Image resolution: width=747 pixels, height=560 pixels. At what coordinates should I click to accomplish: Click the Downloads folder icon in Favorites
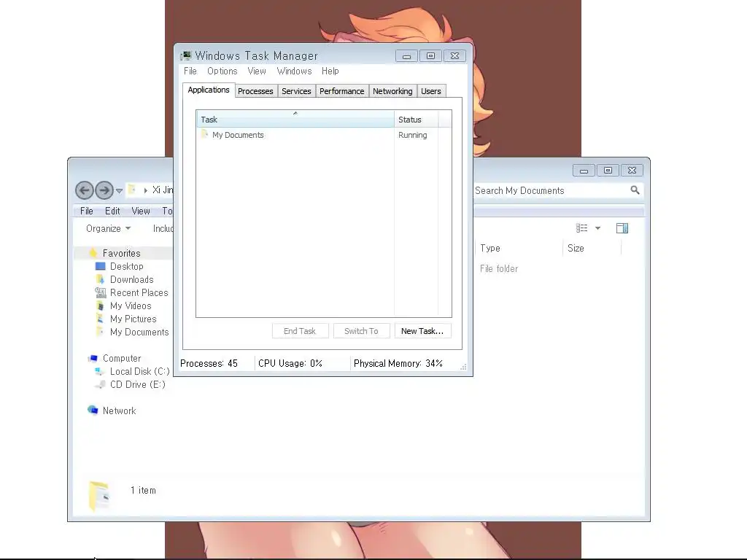pos(100,279)
